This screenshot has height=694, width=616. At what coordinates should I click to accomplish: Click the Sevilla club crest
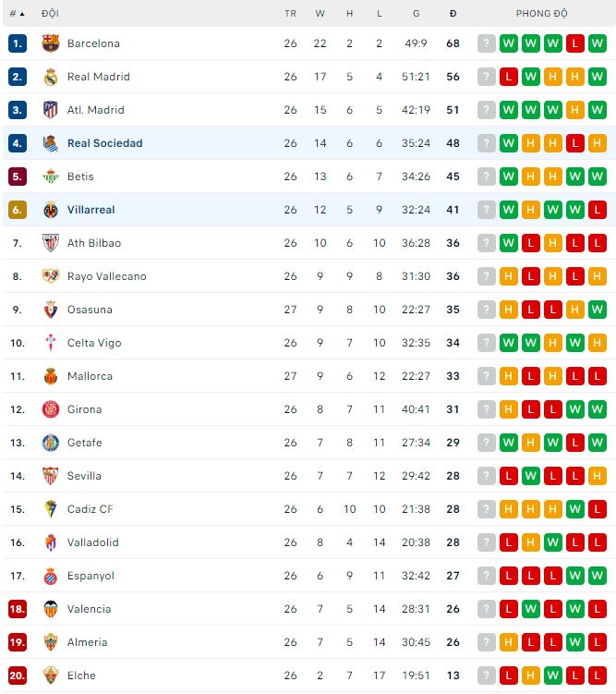(x=51, y=476)
